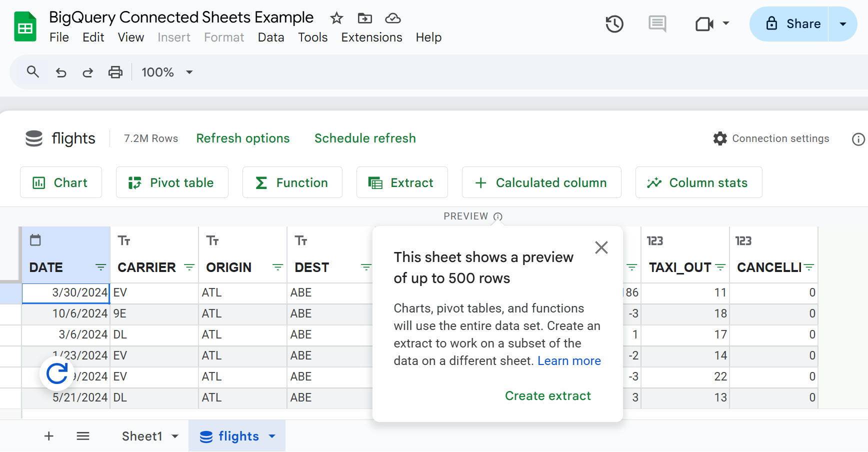Check the cloud save status icon

tap(393, 18)
